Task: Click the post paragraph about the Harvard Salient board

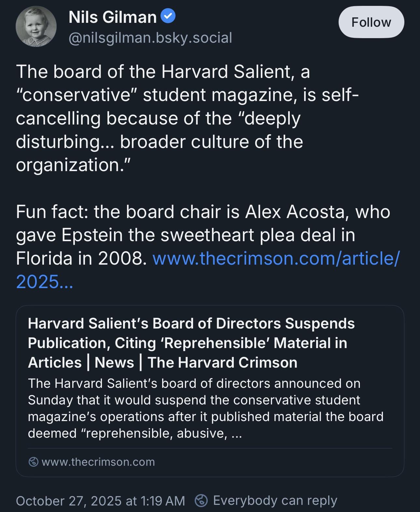Action: click(163, 118)
